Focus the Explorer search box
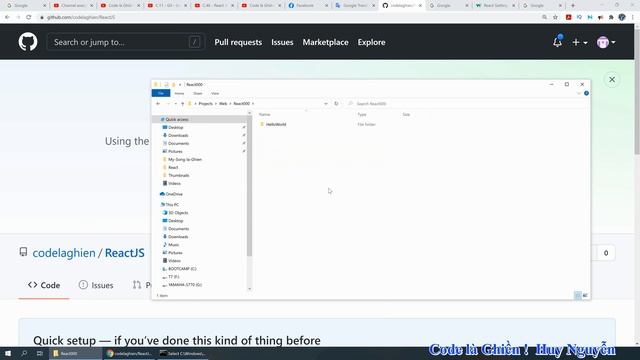This screenshot has width=640, height=360. [x=467, y=104]
